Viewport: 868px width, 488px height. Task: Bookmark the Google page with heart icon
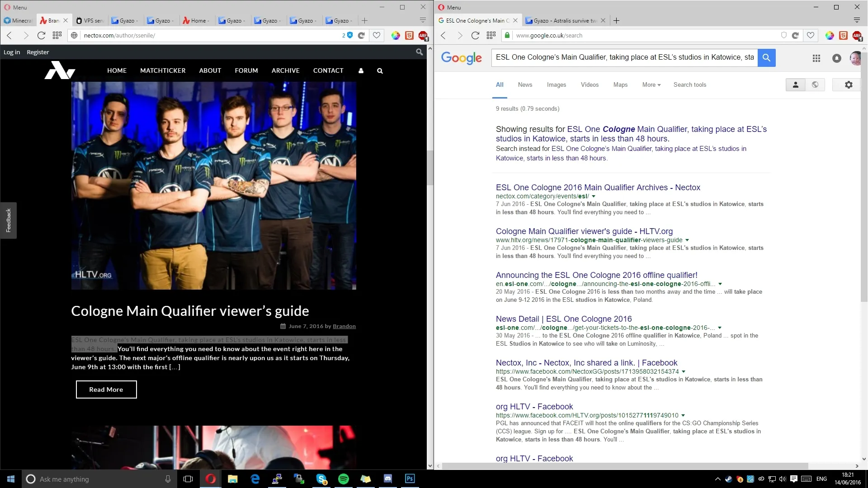(811, 35)
